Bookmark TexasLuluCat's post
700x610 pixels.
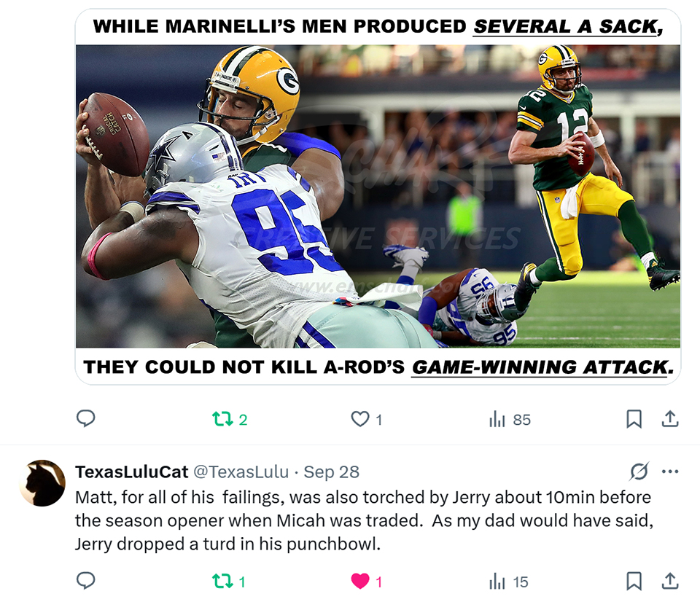[x=634, y=581]
